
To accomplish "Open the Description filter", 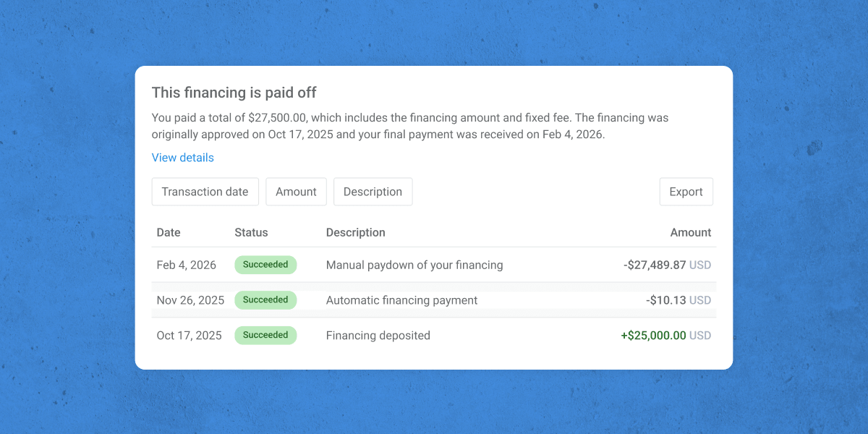I will tap(373, 192).
